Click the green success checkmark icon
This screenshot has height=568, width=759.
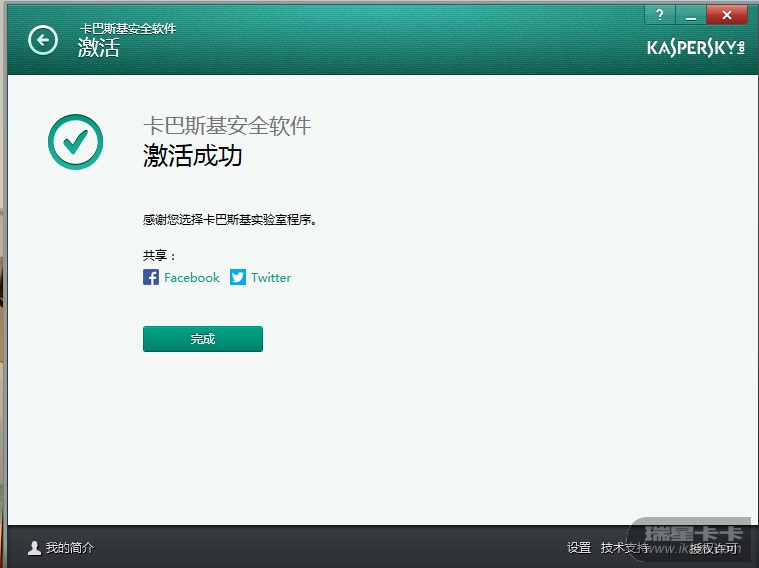point(76,142)
